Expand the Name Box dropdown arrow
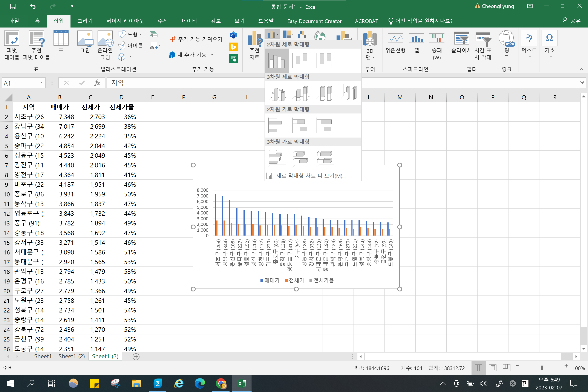Image resolution: width=588 pixels, height=392 pixels. click(41, 83)
